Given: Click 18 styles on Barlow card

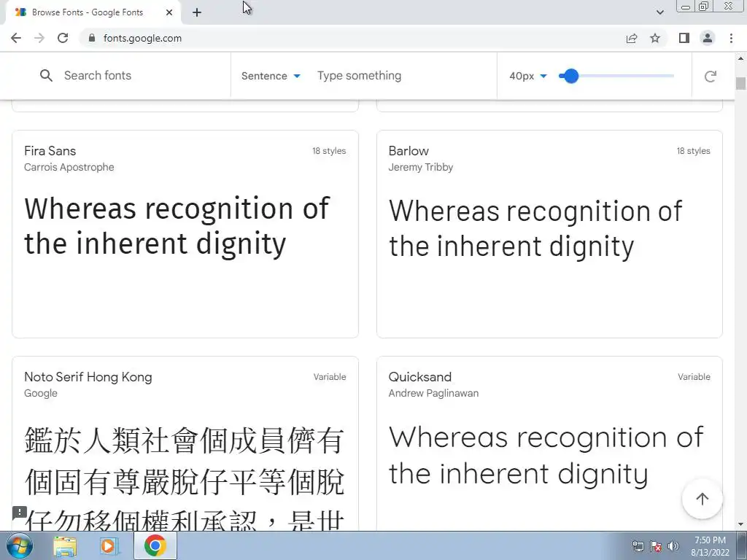Looking at the screenshot, I should pos(693,151).
